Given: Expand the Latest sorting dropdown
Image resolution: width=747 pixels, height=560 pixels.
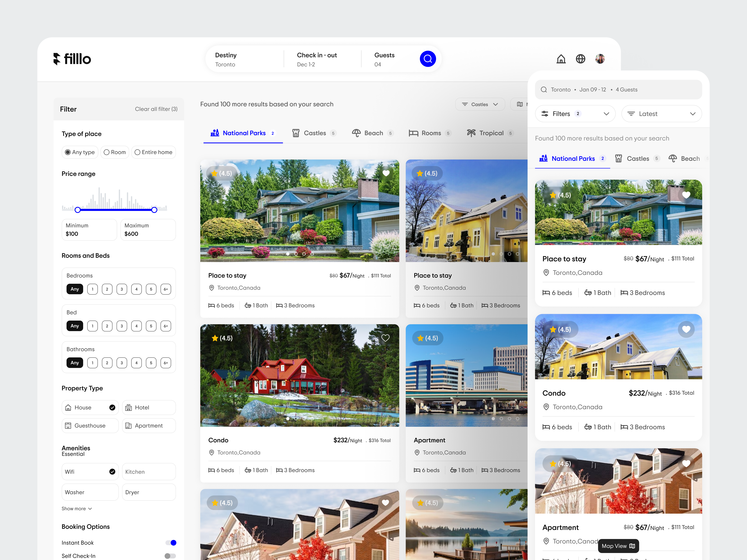Looking at the screenshot, I should click(661, 113).
